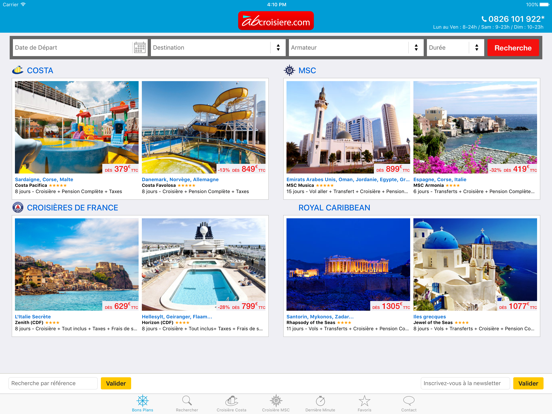This screenshot has width=552, height=414.
Task: Open the CROISIÈRES DE FRANCE heading
Action: [73, 208]
